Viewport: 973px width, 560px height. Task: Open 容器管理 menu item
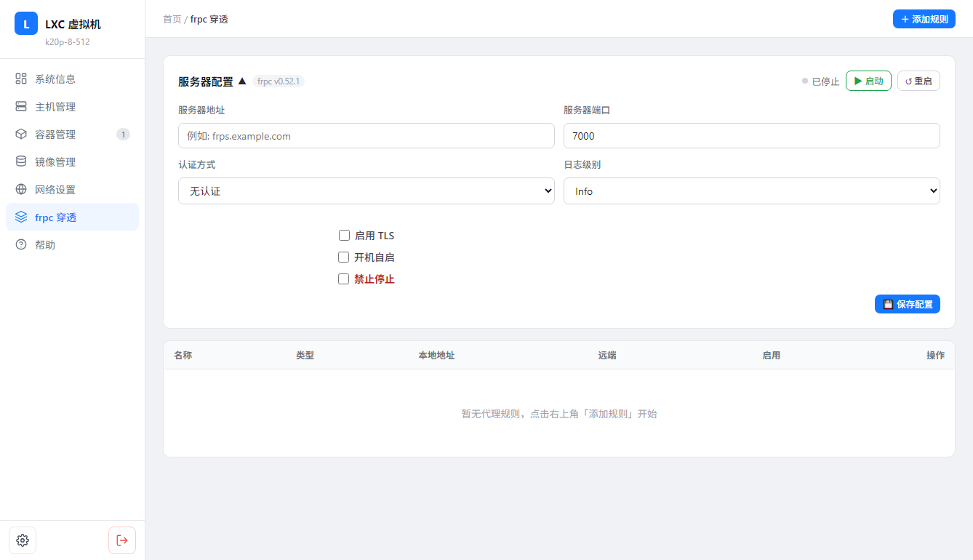coord(72,134)
